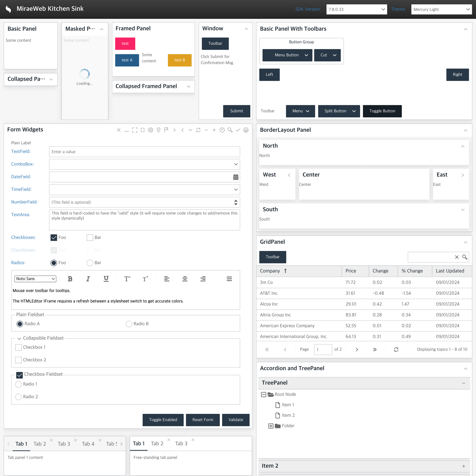Expand the Folder node in TreePanel
The image size is (476, 476).
click(x=271, y=426)
